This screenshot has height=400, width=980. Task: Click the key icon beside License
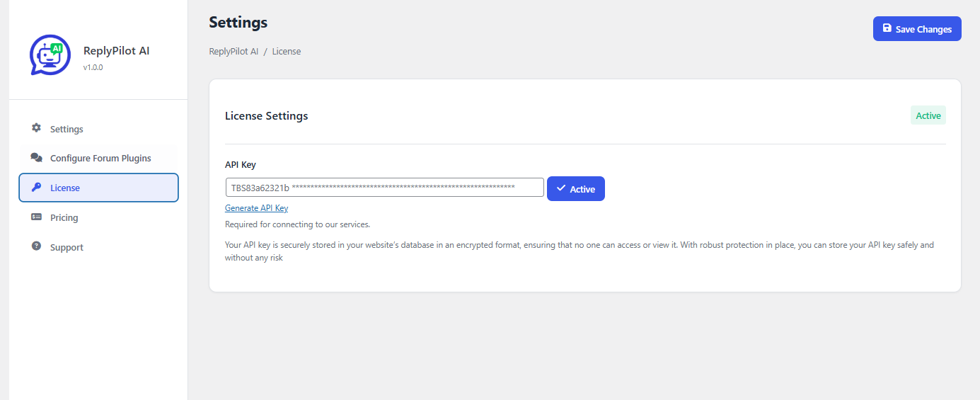(36, 187)
